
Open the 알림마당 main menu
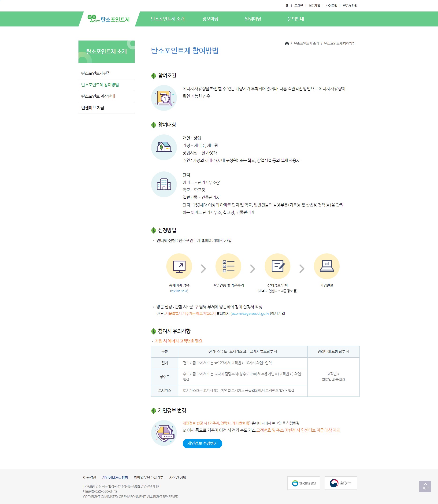pos(253,19)
